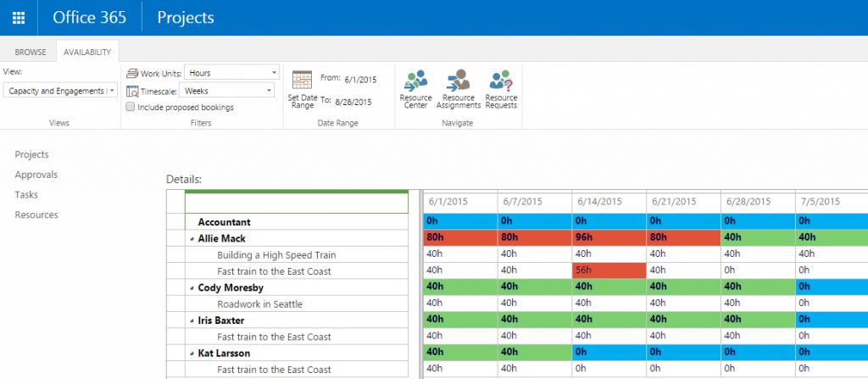The height and width of the screenshot is (379, 868).
Task: Click the red 56h overbooked cell
Action: point(609,271)
